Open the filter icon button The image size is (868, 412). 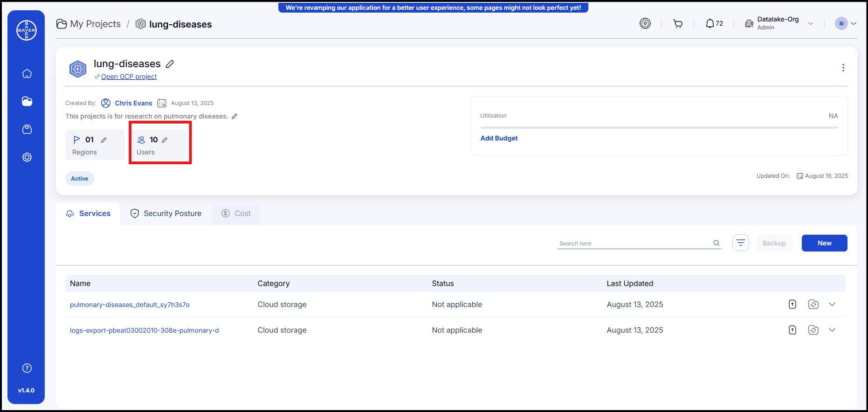pyautogui.click(x=741, y=243)
